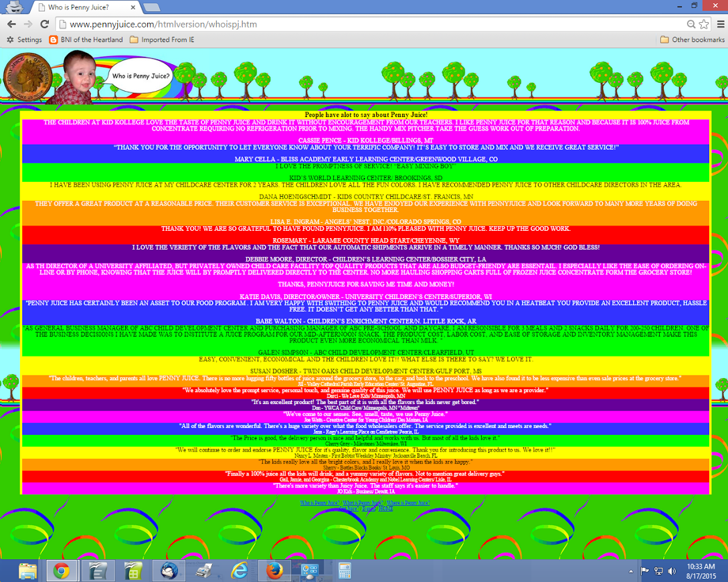This screenshot has height=582, width=728.
Task: Launch Firefox from the taskbar
Action: pos(274,571)
